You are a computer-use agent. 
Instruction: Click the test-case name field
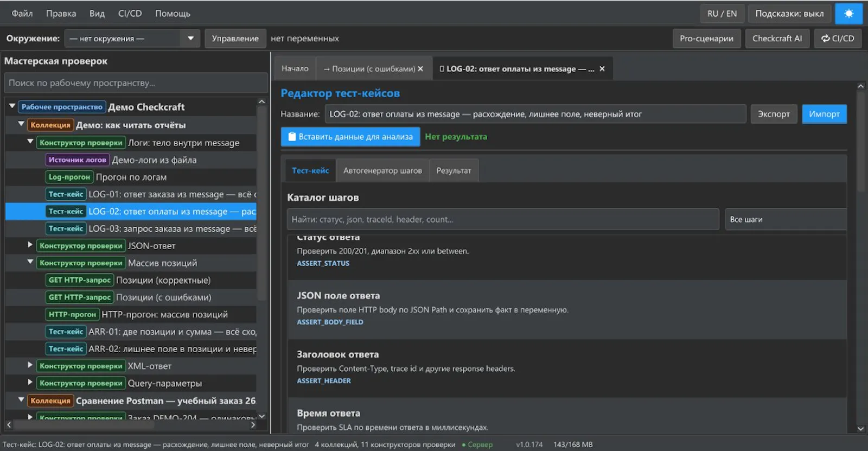point(535,114)
